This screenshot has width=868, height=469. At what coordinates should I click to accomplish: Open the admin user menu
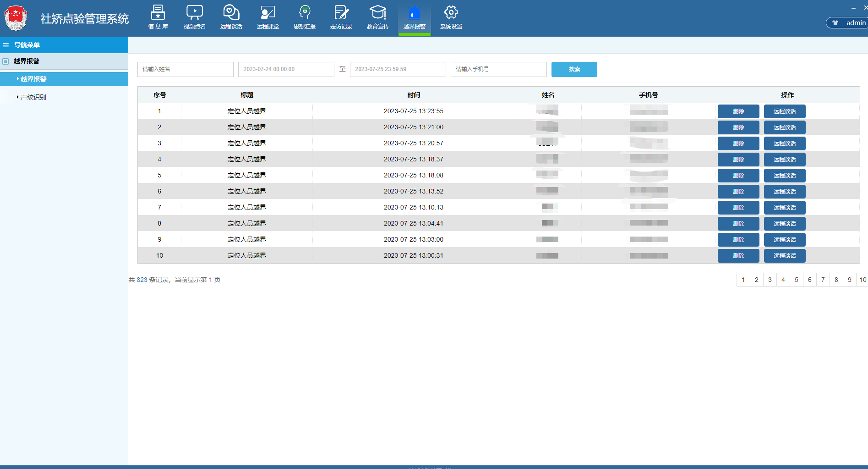849,23
